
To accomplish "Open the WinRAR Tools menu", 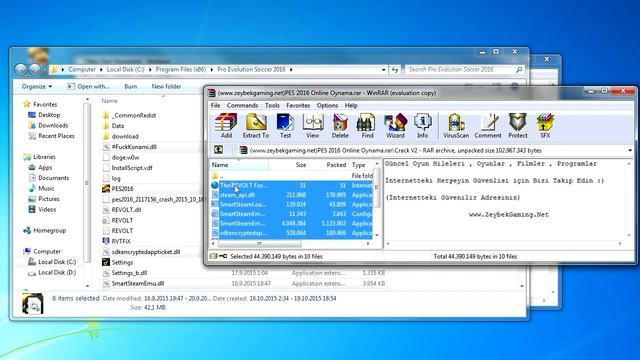I will pos(272,105).
